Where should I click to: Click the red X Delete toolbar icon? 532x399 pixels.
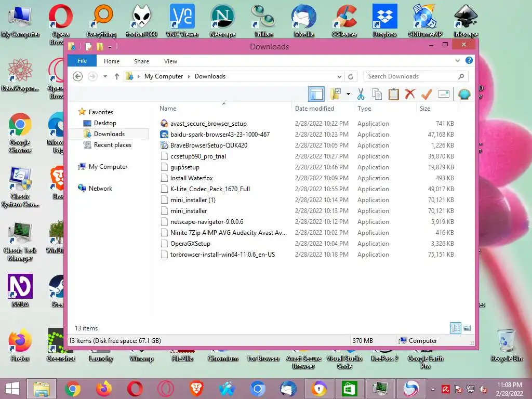coord(410,94)
